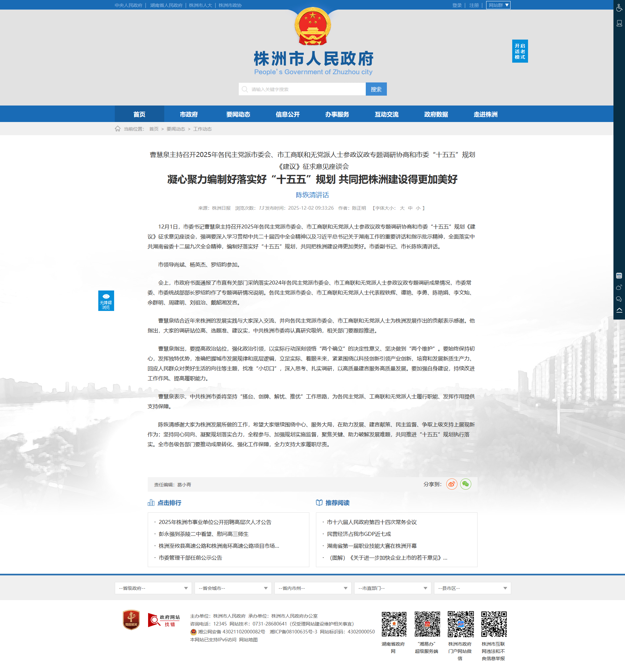
Task: Expand the 网站群 dropdown at top
Action: pos(498,5)
